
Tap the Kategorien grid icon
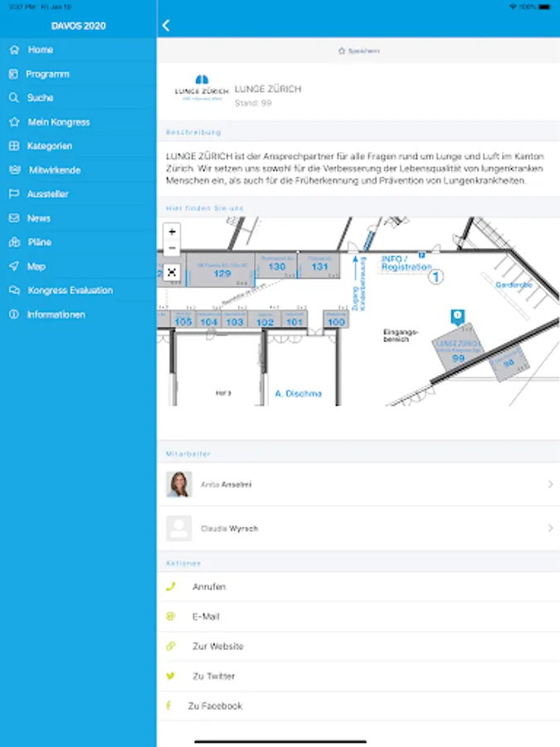pyautogui.click(x=14, y=146)
